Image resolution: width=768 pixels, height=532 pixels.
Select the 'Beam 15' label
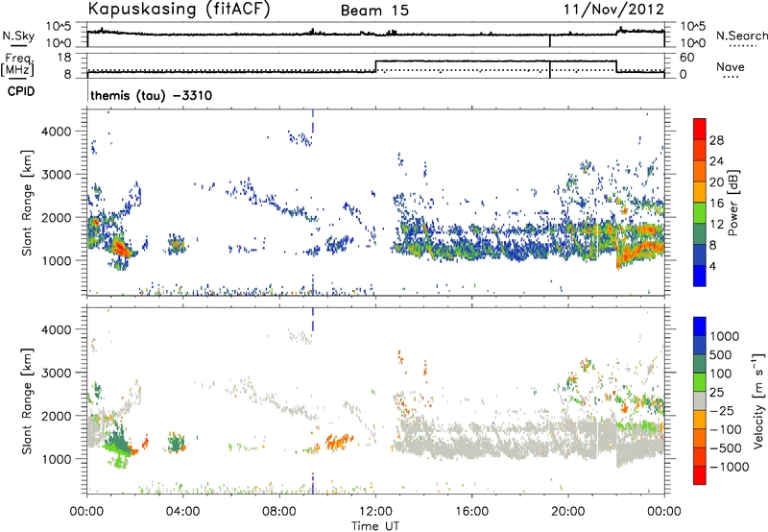(x=374, y=11)
